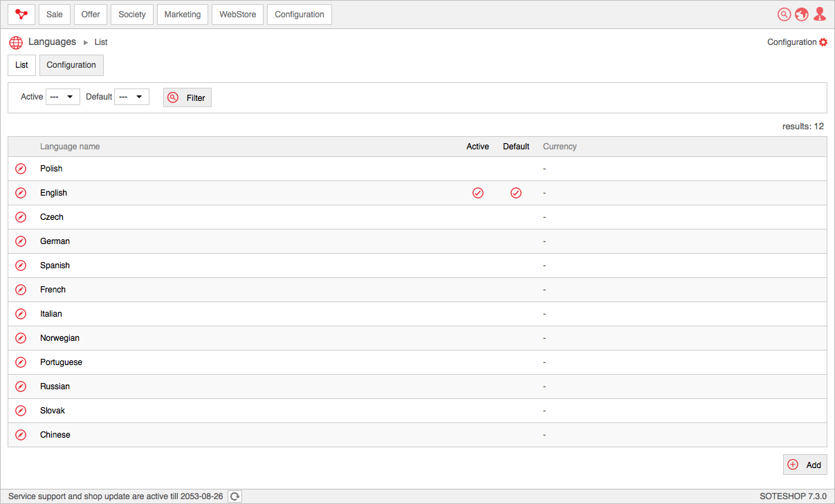Screen dimensions: 835x504
Task: Edit the Russian language row
Action: [21, 386]
